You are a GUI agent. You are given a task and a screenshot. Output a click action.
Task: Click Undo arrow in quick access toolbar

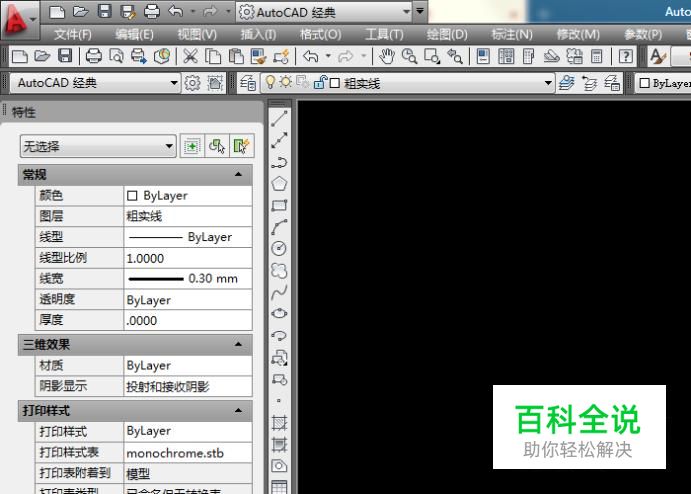(x=175, y=11)
